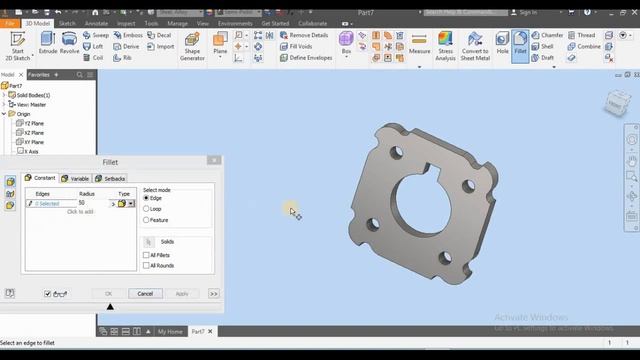
Task: Switch to the Setbacks fillet tab
Action: tap(110, 179)
